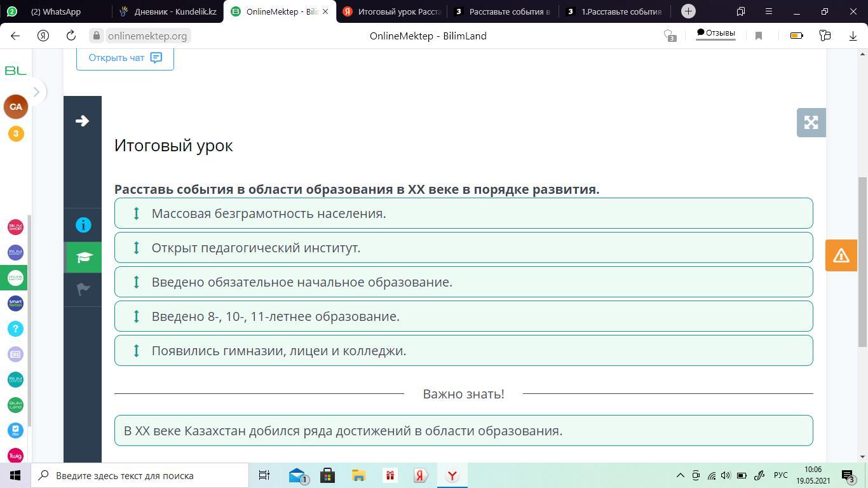
Task: Click the question mark help icon
Action: point(15,329)
